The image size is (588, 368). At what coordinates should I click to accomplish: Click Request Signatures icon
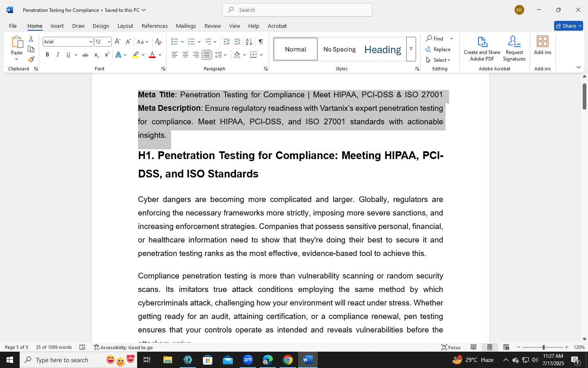click(x=514, y=49)
